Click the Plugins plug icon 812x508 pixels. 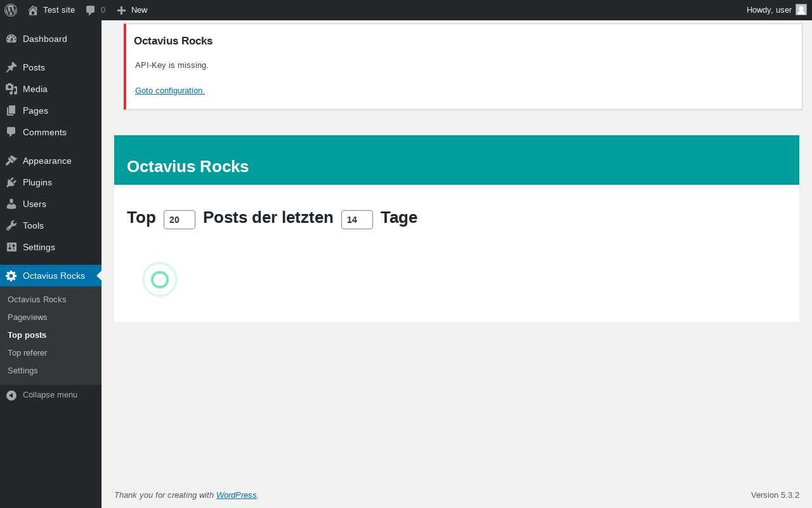(x=11, y=182)
